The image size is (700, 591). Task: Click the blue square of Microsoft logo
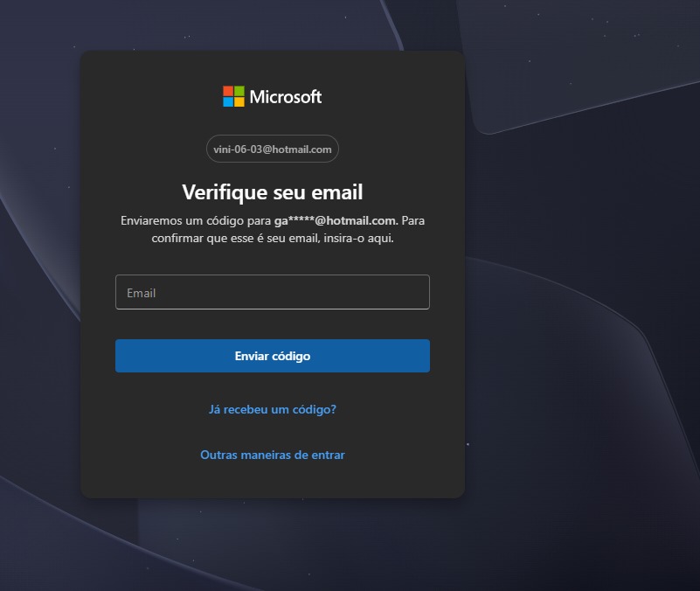pyautogui.click(x=228, y=102)
